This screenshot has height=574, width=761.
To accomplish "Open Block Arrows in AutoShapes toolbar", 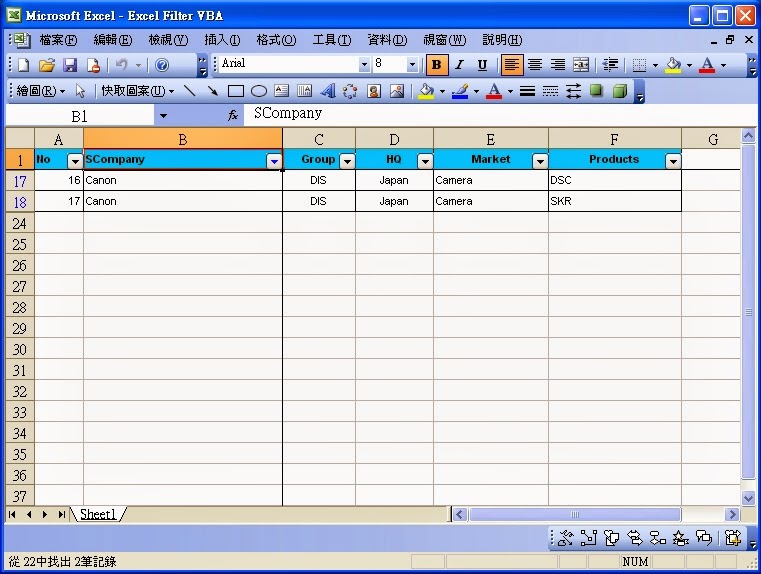I will click(635, 538).
